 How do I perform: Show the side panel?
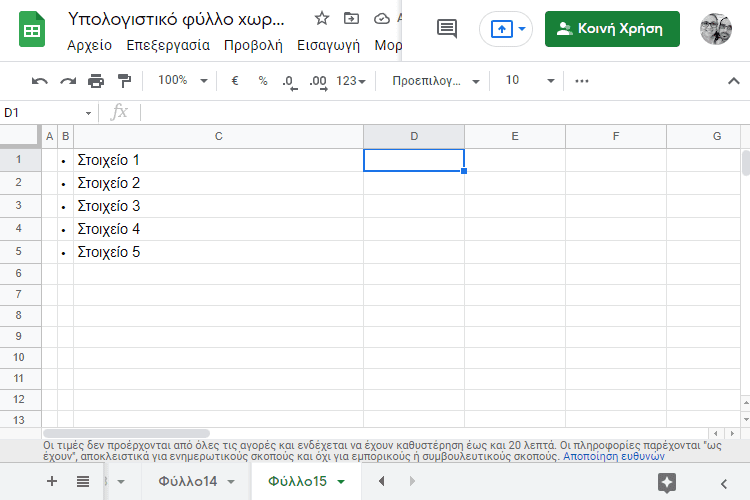tap(724, 484)
